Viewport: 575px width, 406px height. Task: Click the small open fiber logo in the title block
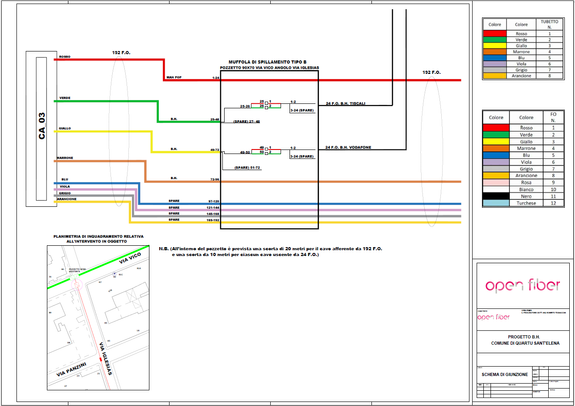pyautogui.click(x=494, y=317)
